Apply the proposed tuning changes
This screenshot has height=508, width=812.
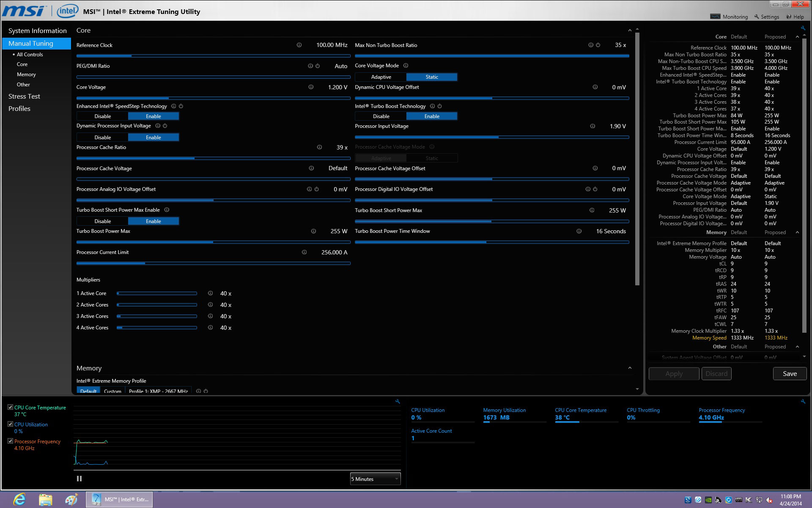click(673, 373)
